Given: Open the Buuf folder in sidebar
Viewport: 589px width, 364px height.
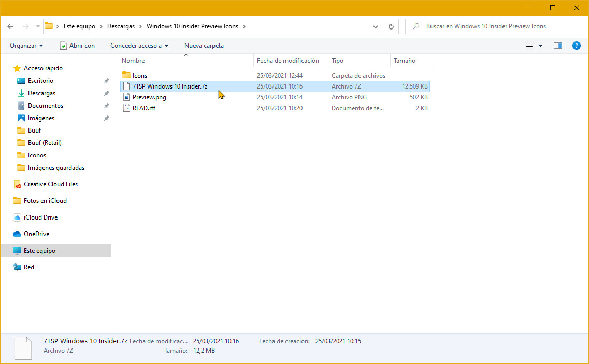Looking at the screenshot, I should 34,130.
